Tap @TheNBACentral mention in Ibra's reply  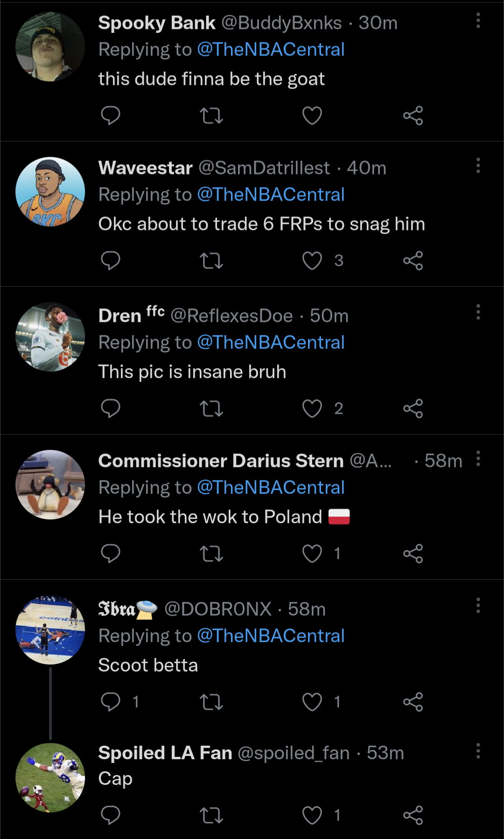pyautogui.click(x=271, y=636)
